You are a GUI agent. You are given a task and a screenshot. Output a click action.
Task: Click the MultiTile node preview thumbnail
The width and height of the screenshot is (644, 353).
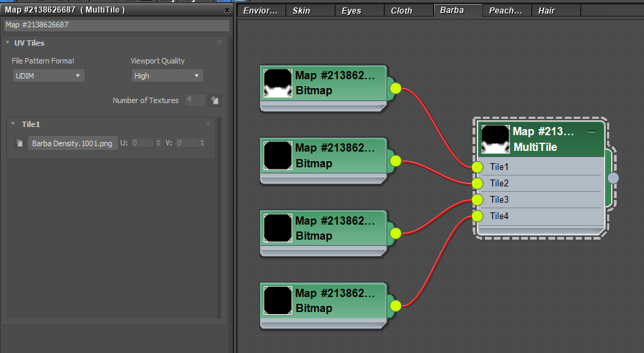(495, 139)
